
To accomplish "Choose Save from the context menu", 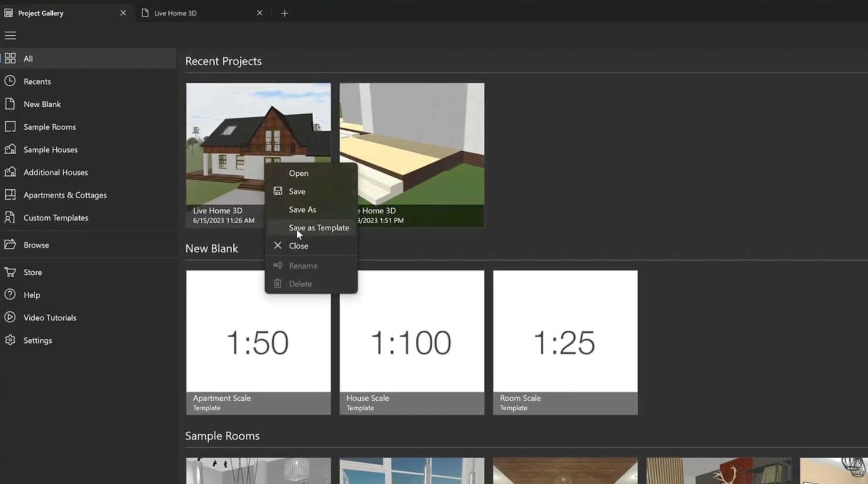I will 311,191.
